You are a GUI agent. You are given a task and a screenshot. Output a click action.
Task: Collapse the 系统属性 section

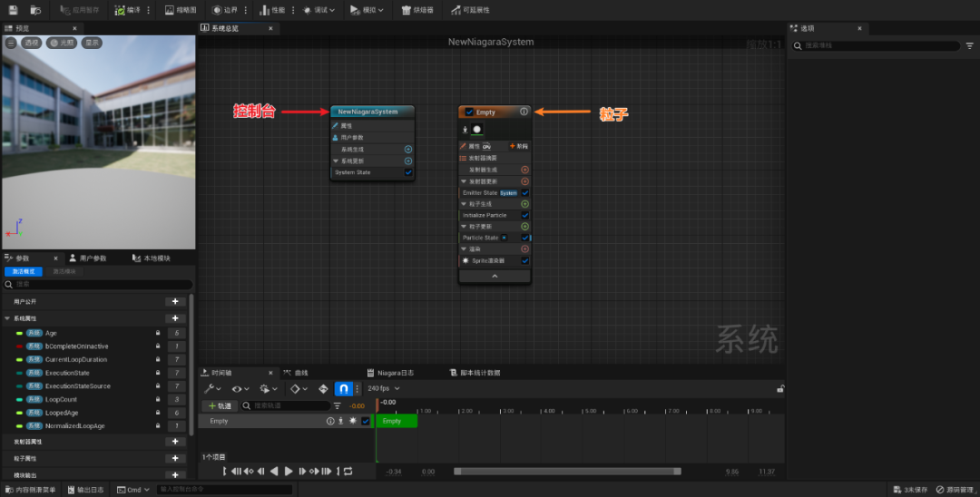[x=7, y=318]
